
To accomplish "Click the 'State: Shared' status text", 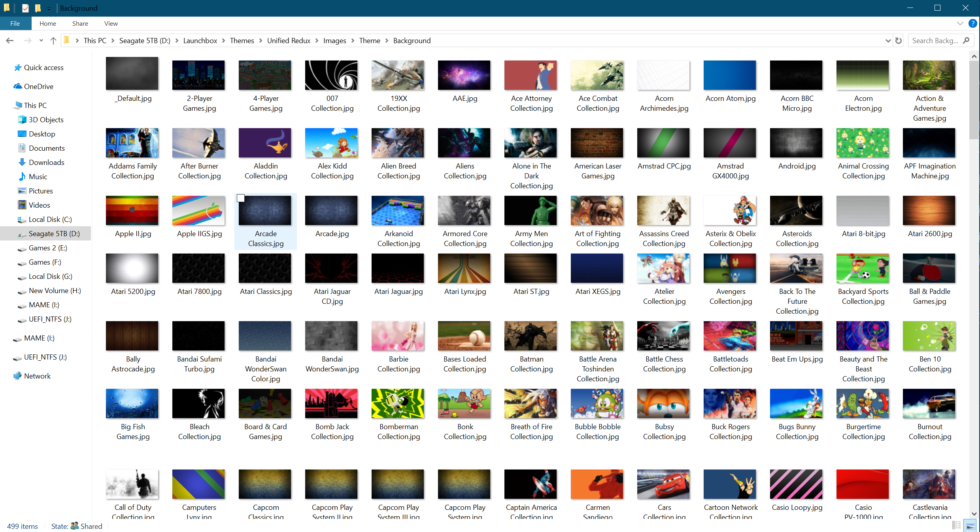I will click(x=77, y=526).
